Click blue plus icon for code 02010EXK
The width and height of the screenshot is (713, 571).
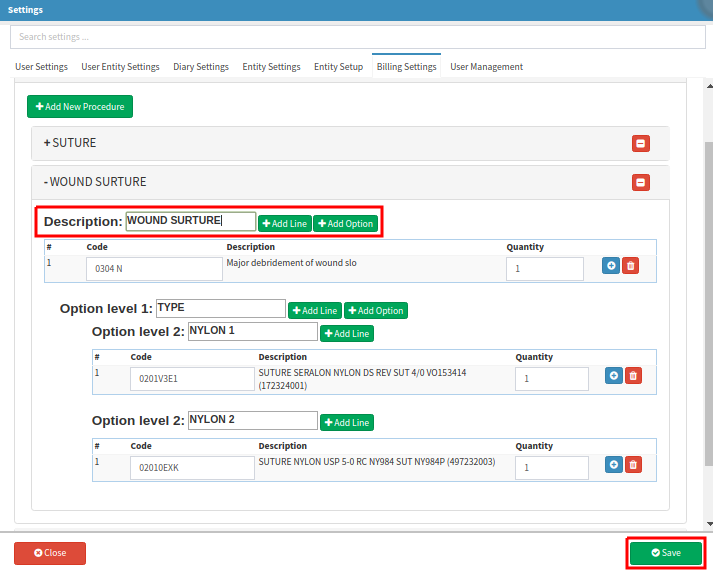point(613,465)
